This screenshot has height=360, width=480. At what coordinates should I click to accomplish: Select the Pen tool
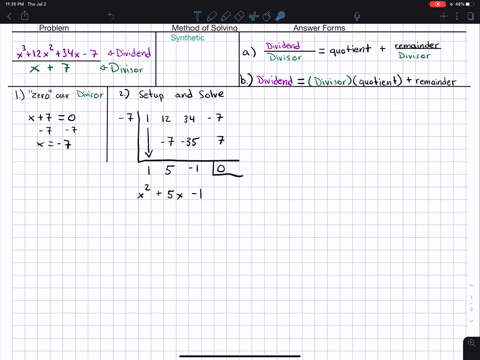[211, 16]
